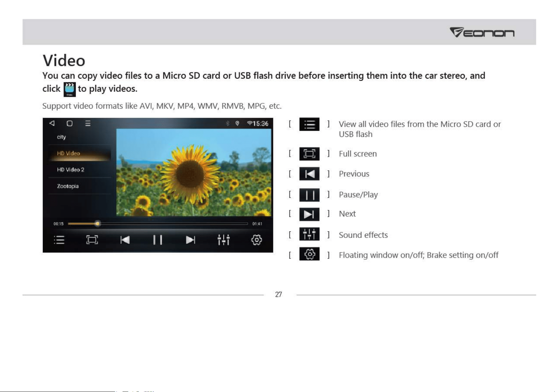The height and width of the screenshot is (392, 555).
Task: Skip to next video in player bar
Action: coord(190,240)
